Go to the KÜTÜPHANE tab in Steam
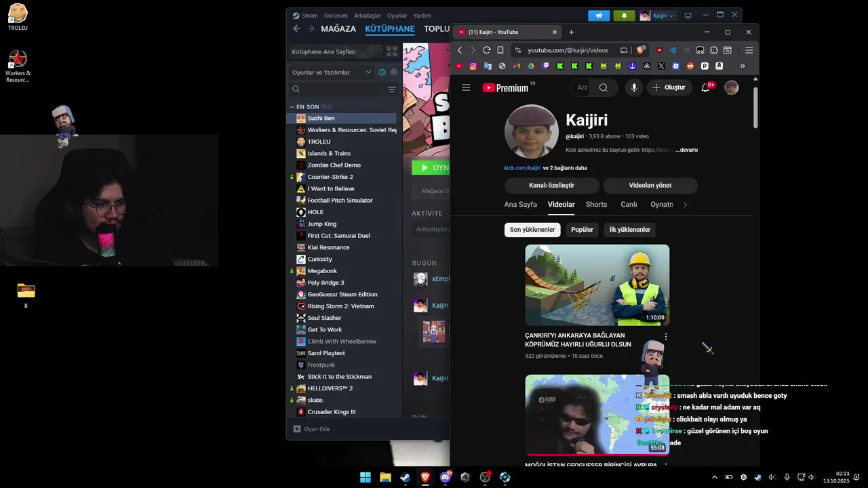 (390, 29)
